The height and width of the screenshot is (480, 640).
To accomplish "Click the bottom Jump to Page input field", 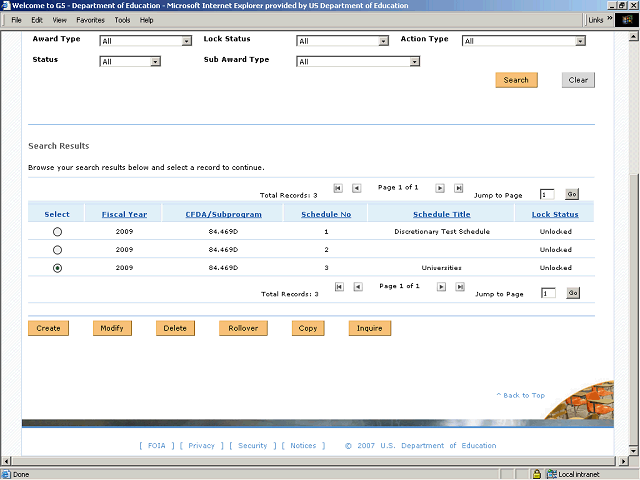I will point(548,293).
